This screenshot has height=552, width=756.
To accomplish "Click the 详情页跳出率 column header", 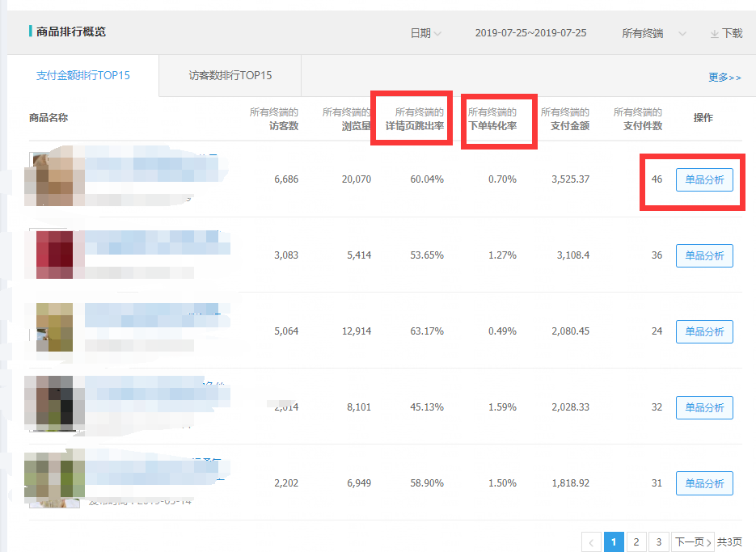I will 414,126.
